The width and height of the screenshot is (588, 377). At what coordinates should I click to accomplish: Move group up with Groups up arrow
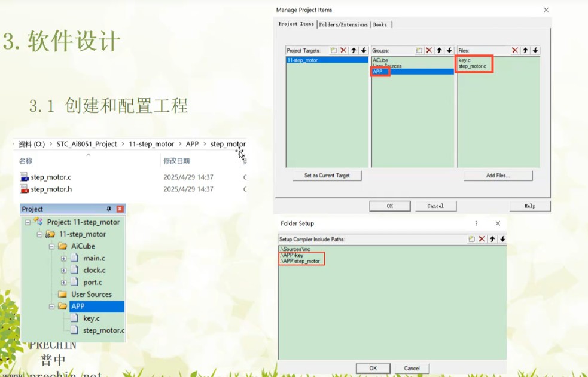point(439,51)
